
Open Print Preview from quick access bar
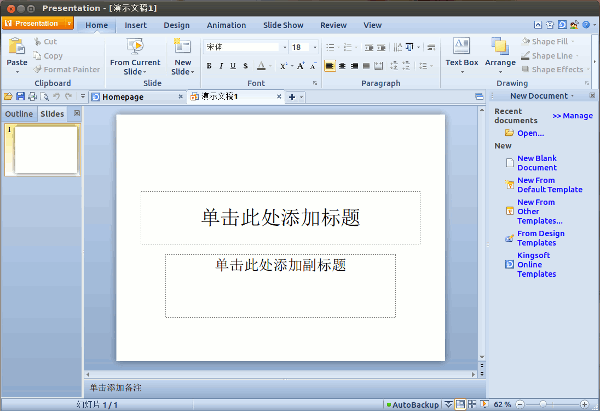(x=44, y=97)
